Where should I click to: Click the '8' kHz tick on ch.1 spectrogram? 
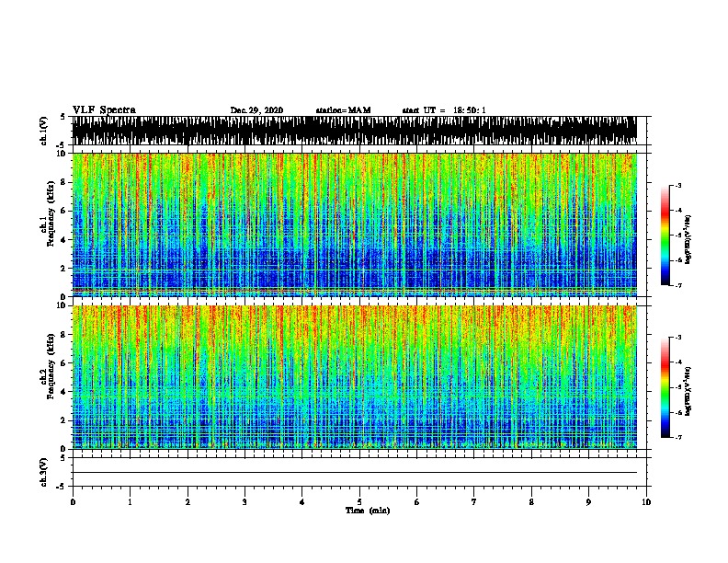point(64,182)
